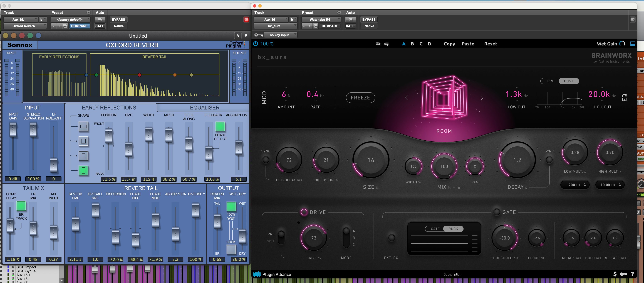Expand the Watanabe R4 preset menu

(x=321, y=19)
